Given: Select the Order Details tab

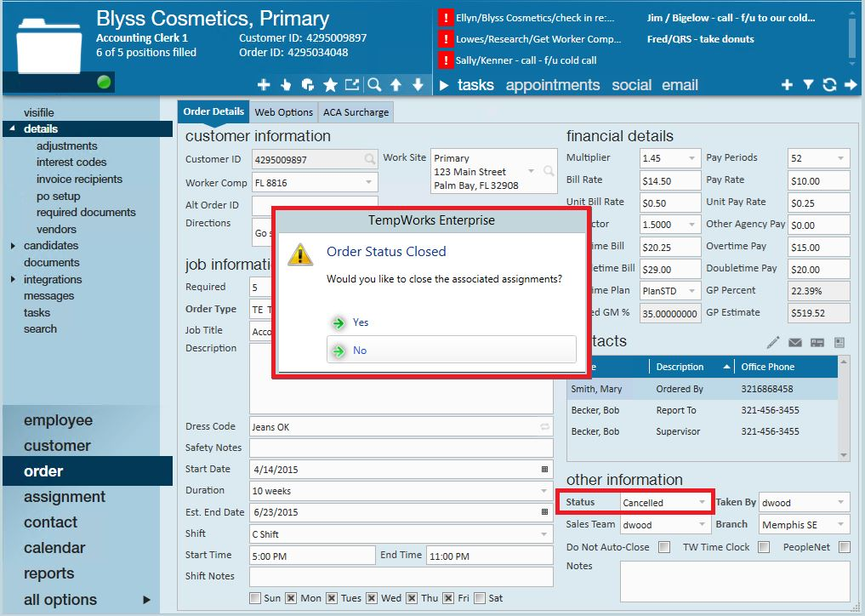Looking at the screenshot, I should [213, 111].
